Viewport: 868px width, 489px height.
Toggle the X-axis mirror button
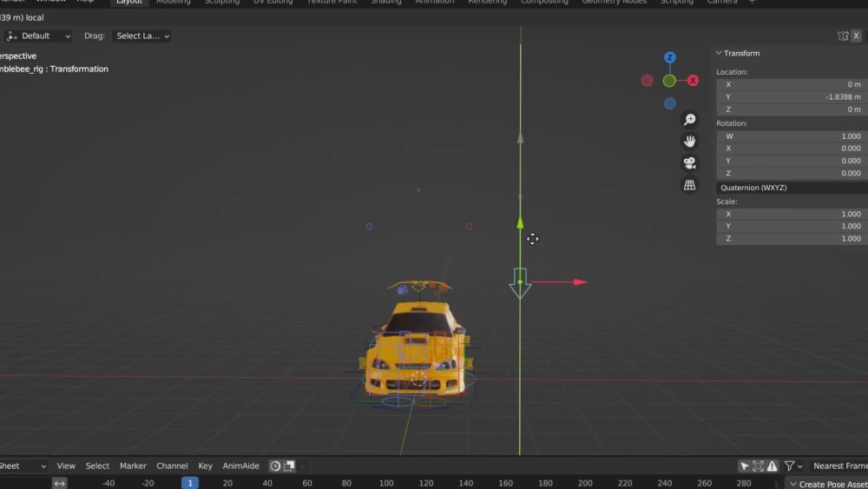click(x=857, y=36)
